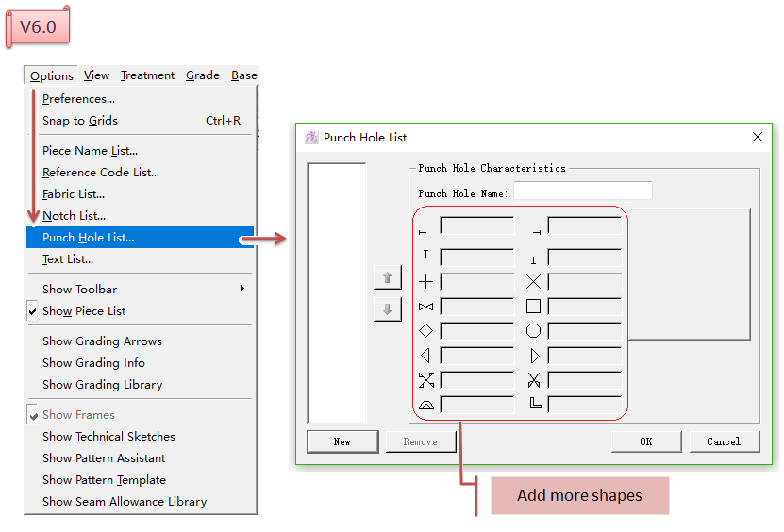Select Notch List menu entry
The image size is (784, 532).
[74, 216]
